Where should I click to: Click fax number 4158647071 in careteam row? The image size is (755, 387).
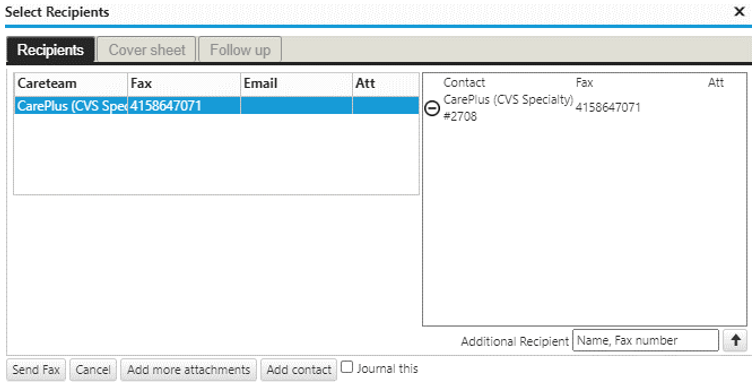pos(165,105)
